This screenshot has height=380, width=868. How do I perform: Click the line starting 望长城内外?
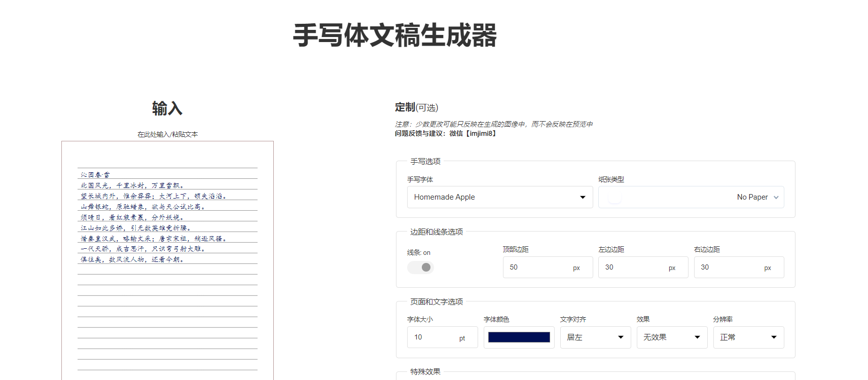tap(153, 196)
